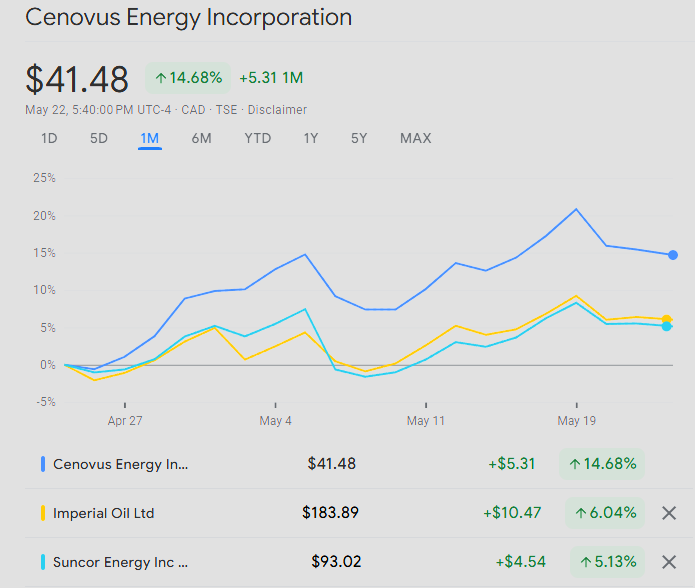Viewport: 695px width, 588px height.
Task: Remove Suncor Energy Inc from the comparison
Action: tap(668, 562)
